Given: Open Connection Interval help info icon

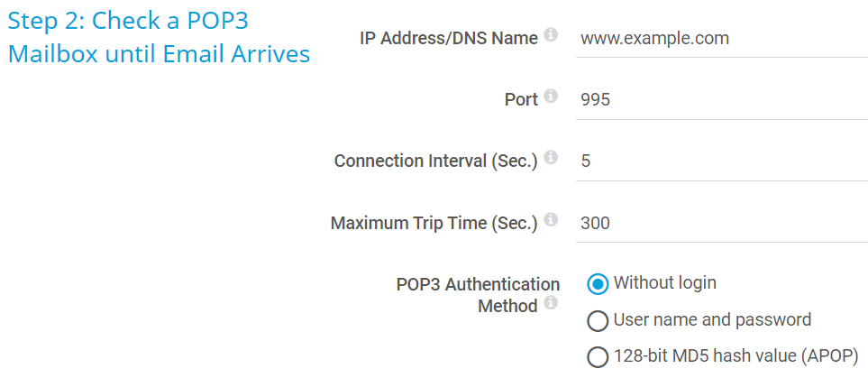Looking at the screenshot, I should tap(551, 158).
